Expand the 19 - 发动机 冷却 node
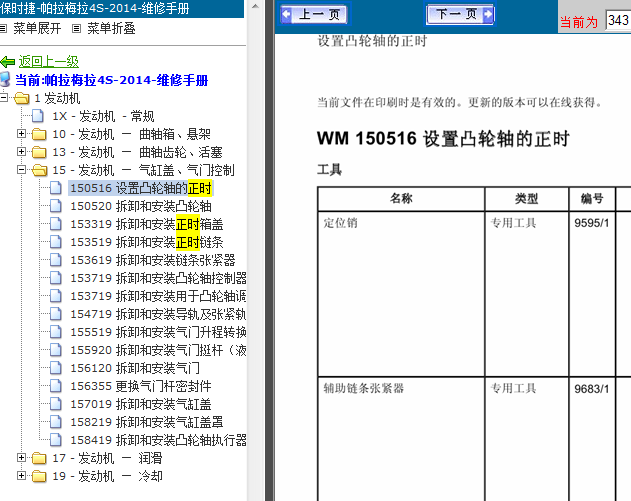Viewport: 631px width, 501px height. [22, 476]
